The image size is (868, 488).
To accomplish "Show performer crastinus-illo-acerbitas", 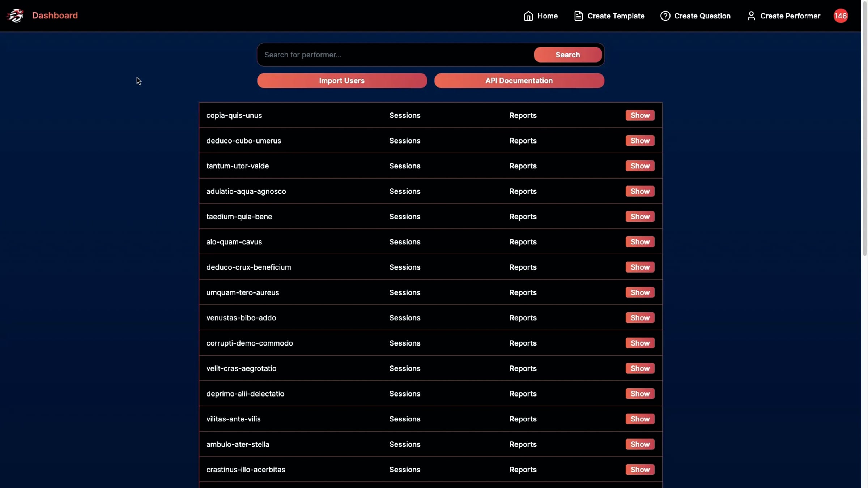I will tap(640, 470).
